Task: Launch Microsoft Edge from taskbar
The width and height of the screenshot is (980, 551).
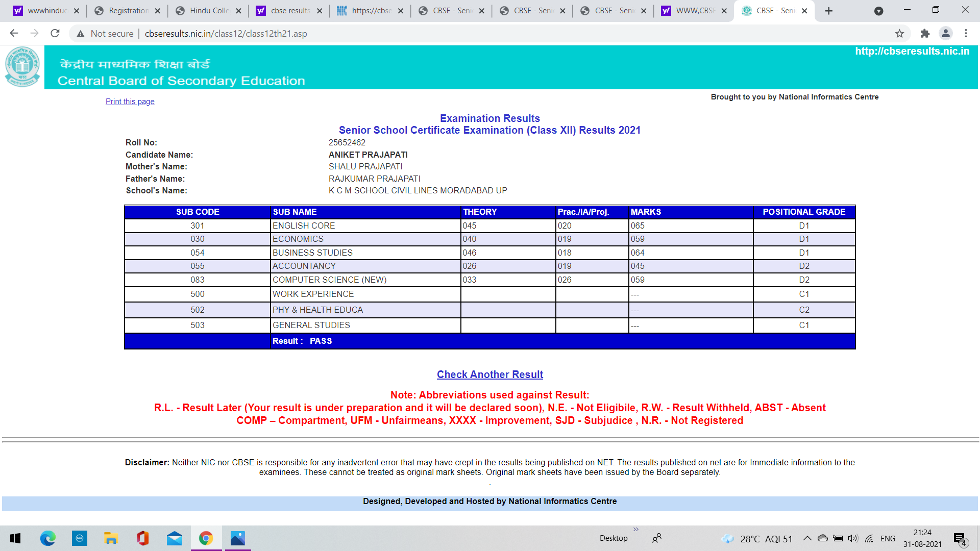Action: click(x=48, y=538)
